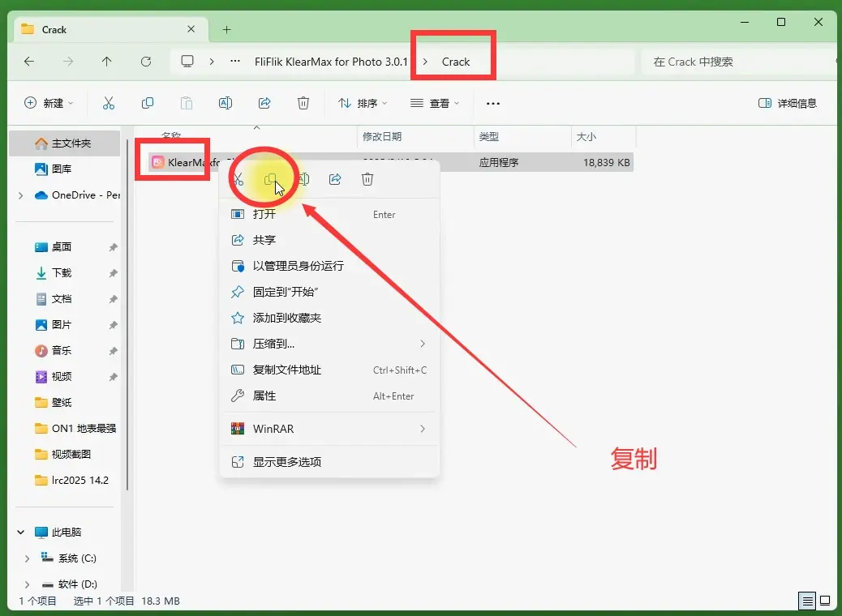Image resolution: width=842 pixels, height=616 pixels.
Task: Refresh the current folder
Action: 146,62
